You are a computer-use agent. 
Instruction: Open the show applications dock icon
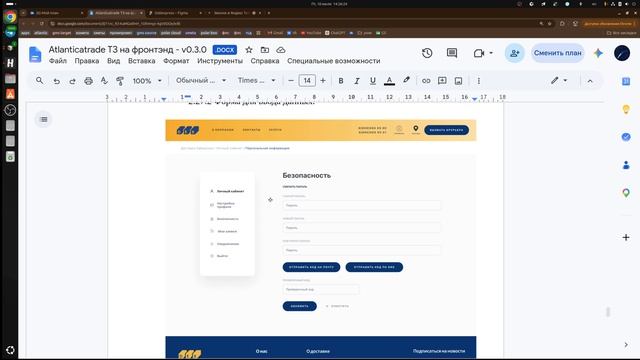coord(10,350)
